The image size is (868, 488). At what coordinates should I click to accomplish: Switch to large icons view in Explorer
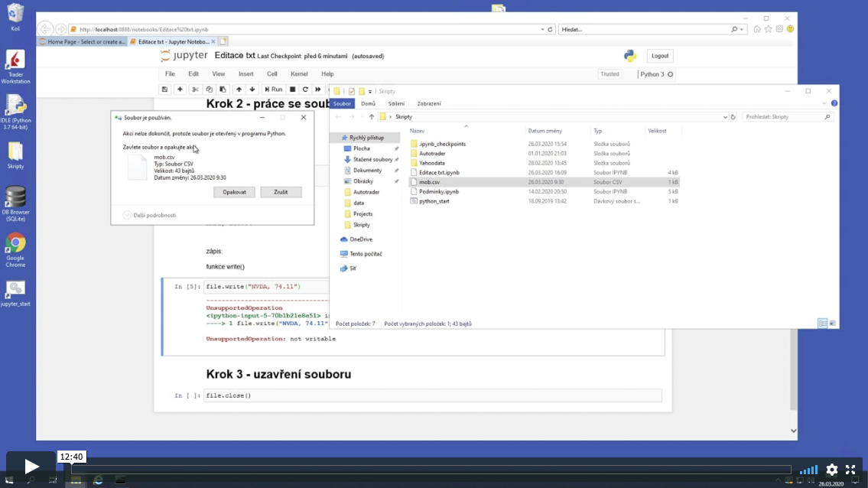pyautogui.click(x=833, y=324)
